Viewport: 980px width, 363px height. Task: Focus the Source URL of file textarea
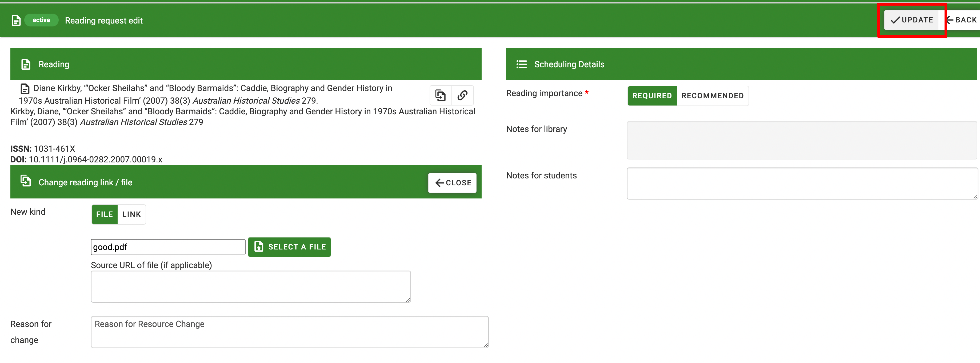(250, 287)
